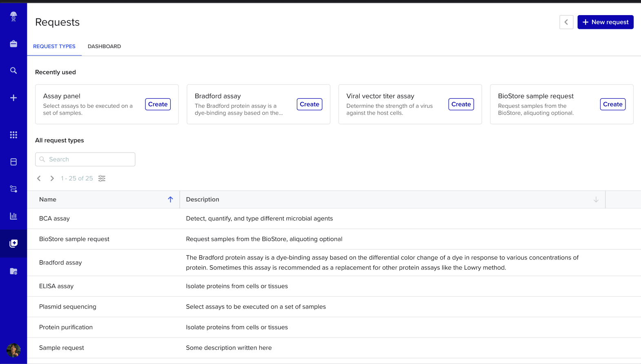Screen dimensions: 641x364
Task: Click 'Some description written here' cell
Action: [x=229, y=348]
